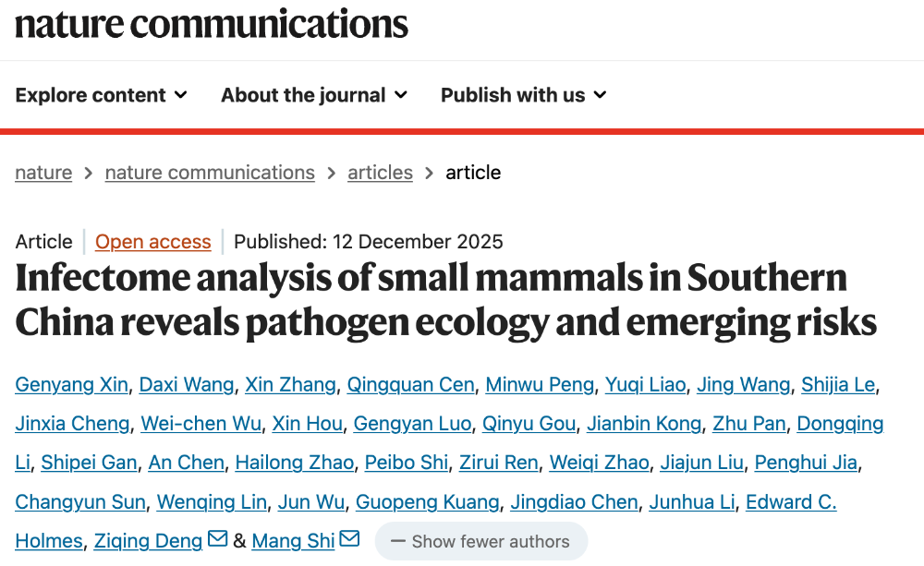Screen dimensions: 924x566
Task: Open author Genyang Xin's profile link
Action: [71, 385]
